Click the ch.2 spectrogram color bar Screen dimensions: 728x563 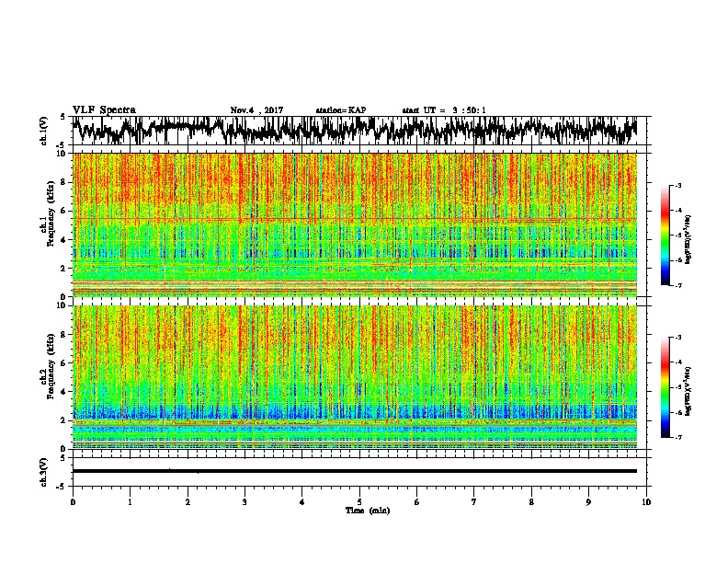click(665, 387)
